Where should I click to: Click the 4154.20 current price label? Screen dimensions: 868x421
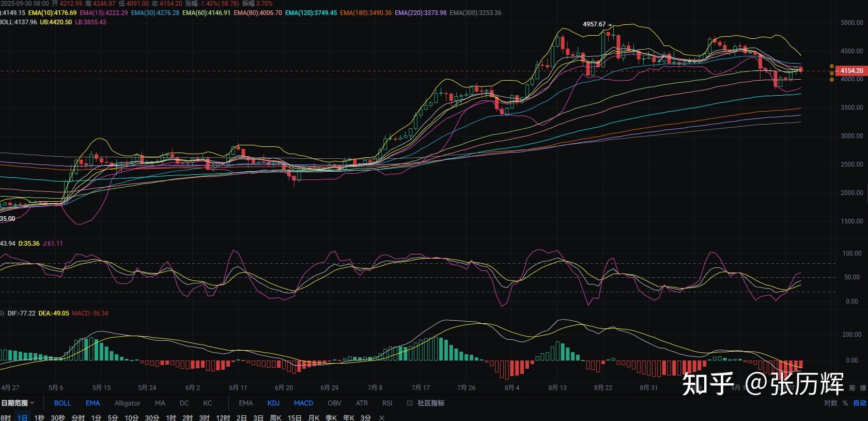pyautogui.click(x=851, y=70)
